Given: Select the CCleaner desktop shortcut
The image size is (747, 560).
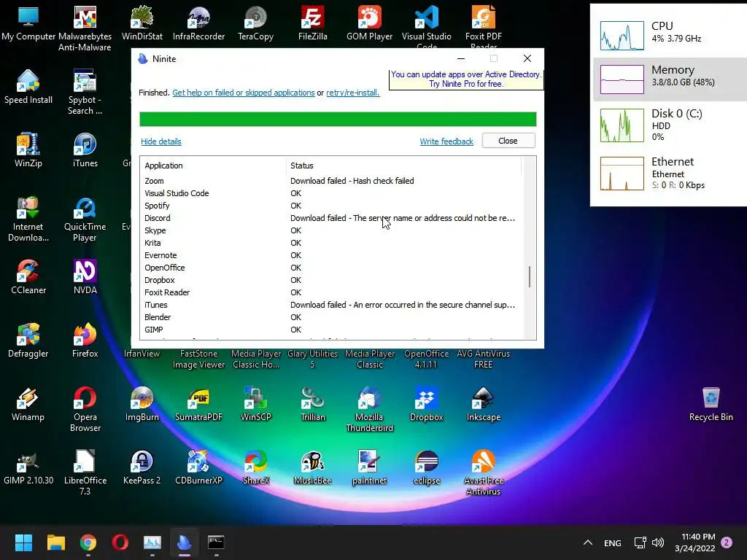Looking at the screenshot, I should click(28, 277).
